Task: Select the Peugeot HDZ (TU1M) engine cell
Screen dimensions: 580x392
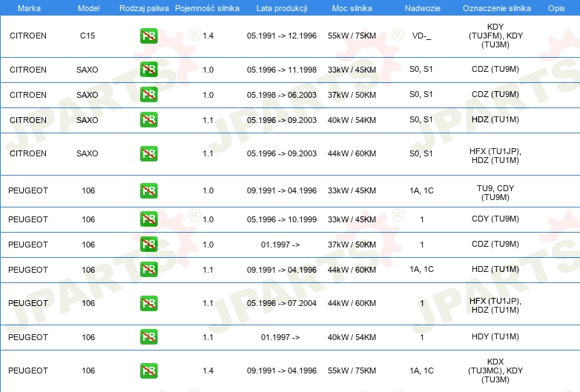Action: 495,269
